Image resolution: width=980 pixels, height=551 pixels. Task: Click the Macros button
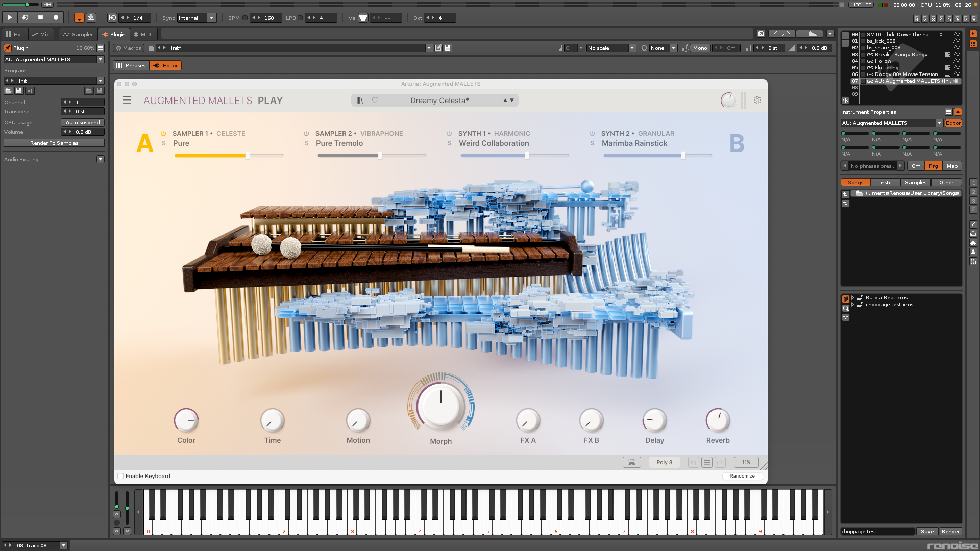pyautogui.click(x=128, y=48)
